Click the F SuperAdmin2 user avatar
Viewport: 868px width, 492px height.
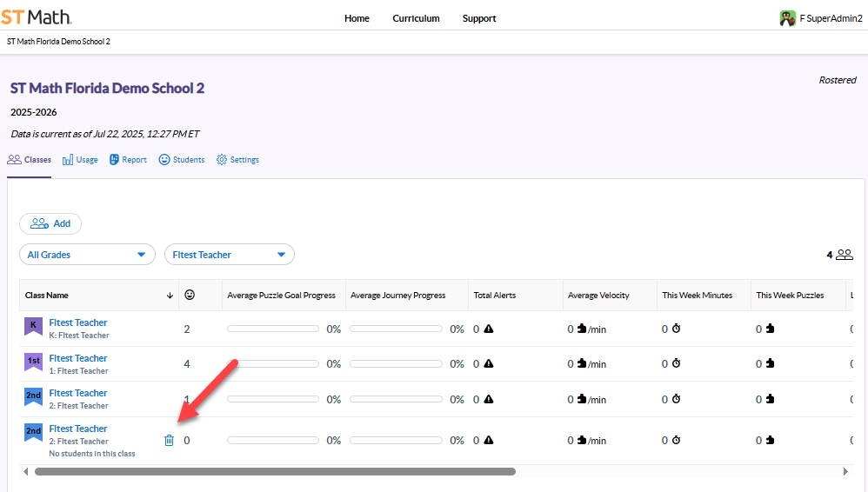pyautogui.click(x=787, y=18)
